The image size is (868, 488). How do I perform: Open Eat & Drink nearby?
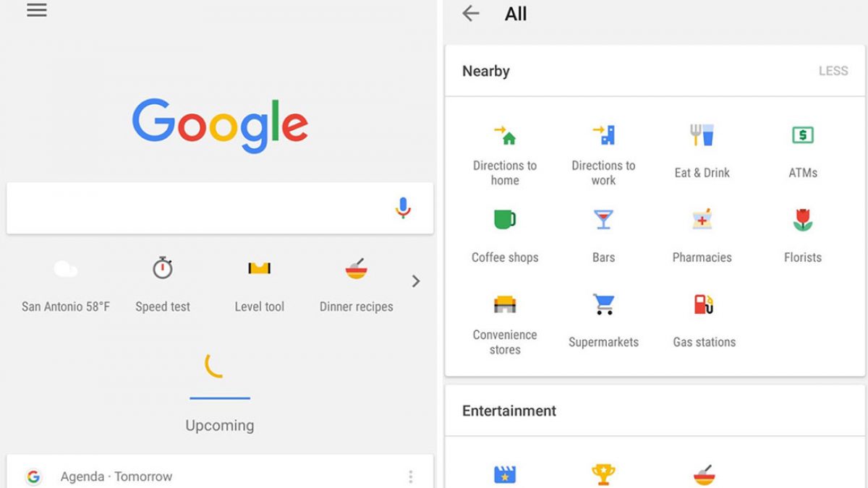click(702, 151)
